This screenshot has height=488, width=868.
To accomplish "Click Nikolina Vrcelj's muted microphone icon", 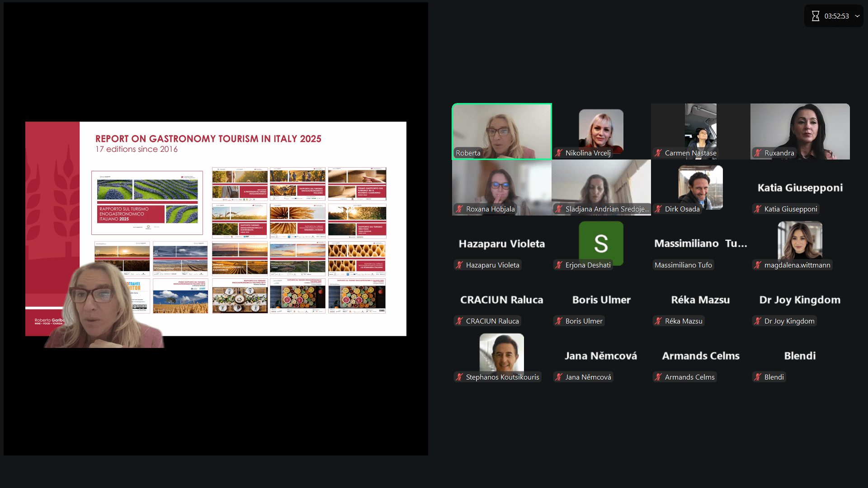I will pyautogui.click(x=559, y=153).
